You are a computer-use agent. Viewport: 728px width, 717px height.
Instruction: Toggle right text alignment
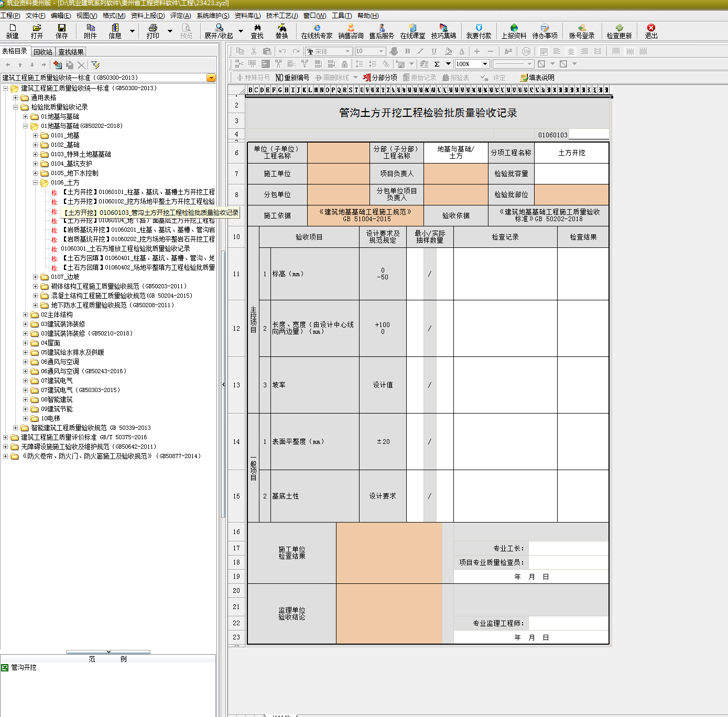tap(584, 51)
